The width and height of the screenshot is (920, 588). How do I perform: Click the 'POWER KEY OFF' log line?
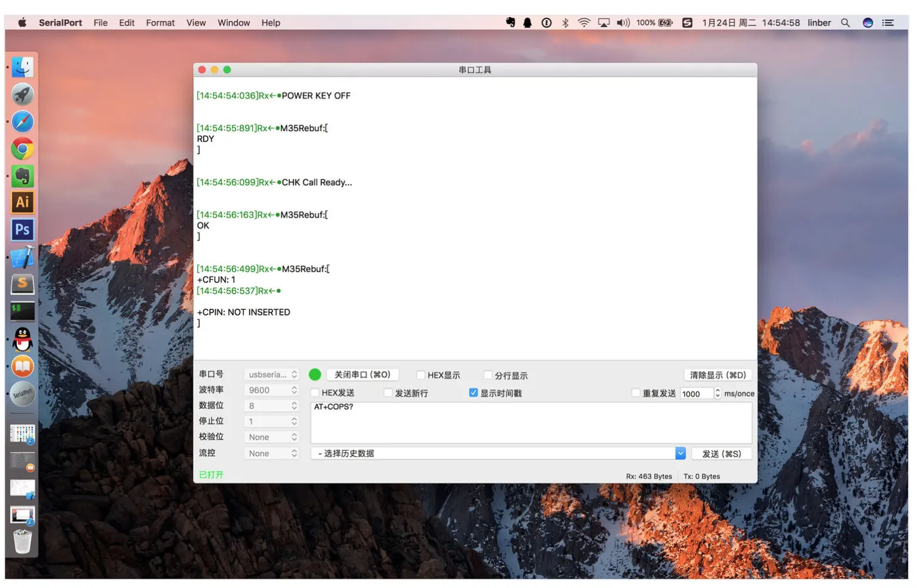(316, 95)
